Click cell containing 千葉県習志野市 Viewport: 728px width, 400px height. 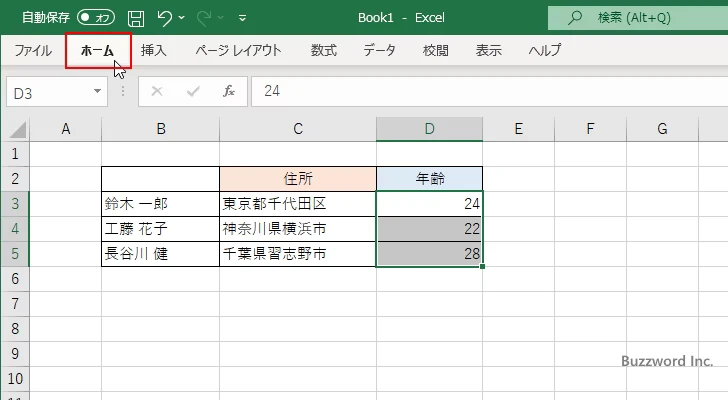click(298, 254)
